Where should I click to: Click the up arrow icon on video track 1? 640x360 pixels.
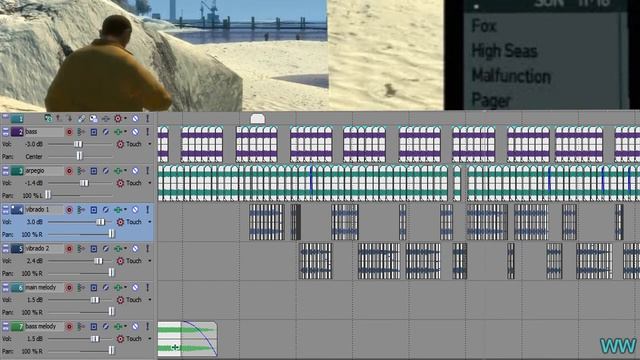[59, 118]
